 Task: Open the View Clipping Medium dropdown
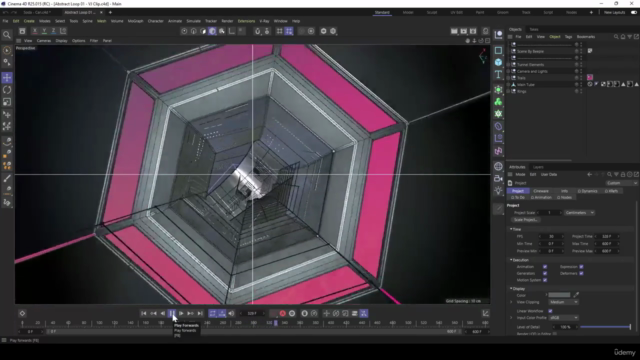click(563, 302)
